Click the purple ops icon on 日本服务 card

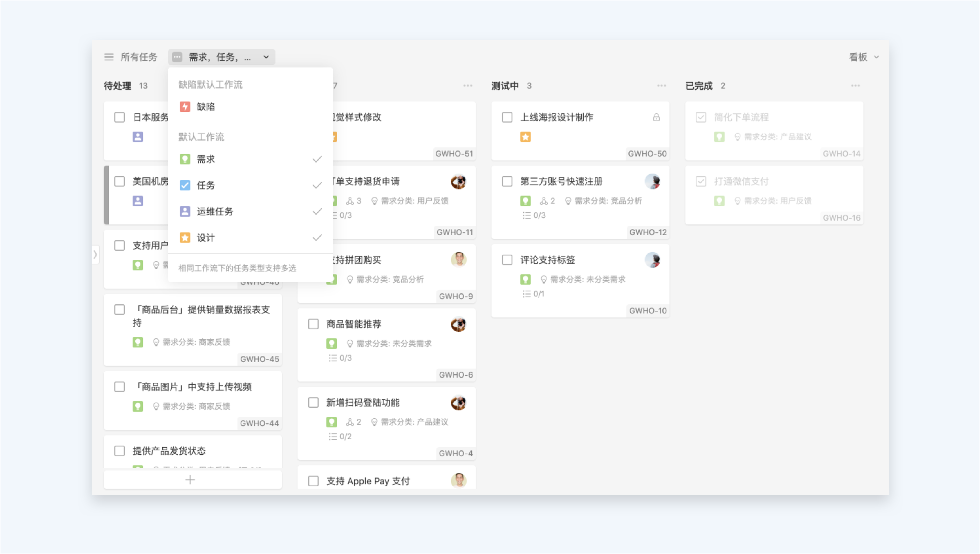138,137
